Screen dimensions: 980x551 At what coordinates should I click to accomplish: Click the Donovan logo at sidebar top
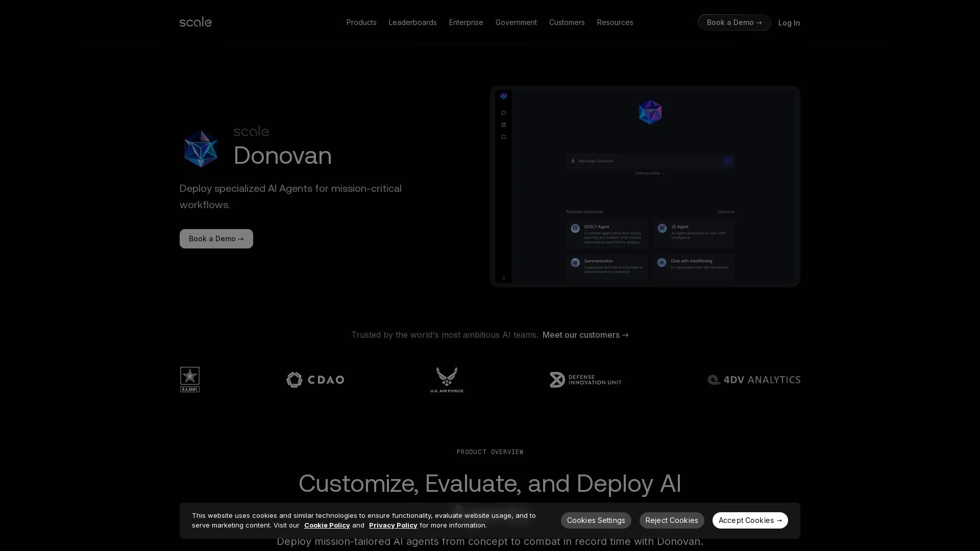[x=504, y=96]
